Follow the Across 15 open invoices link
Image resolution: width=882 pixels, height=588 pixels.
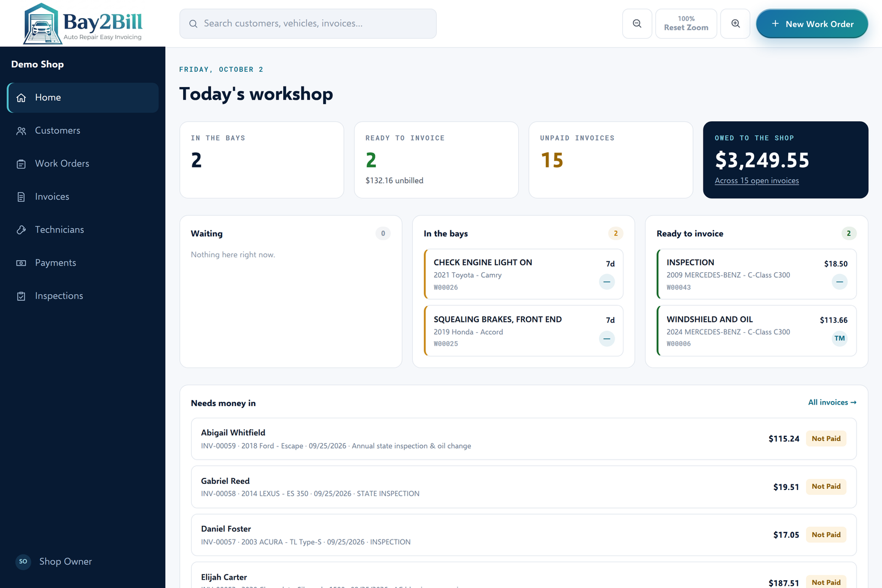pyautogui.click(x=756, y=181)
